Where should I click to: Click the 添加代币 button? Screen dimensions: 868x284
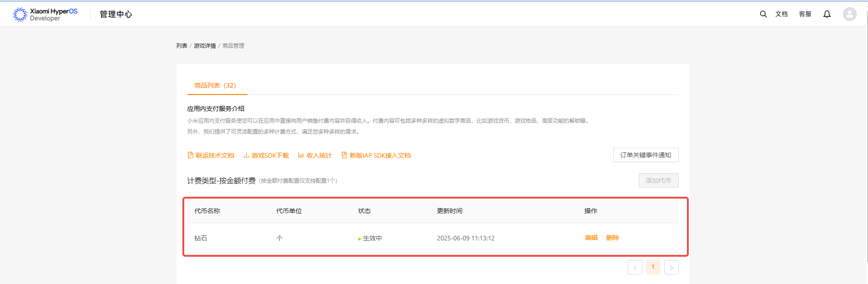tap(659, 180)
